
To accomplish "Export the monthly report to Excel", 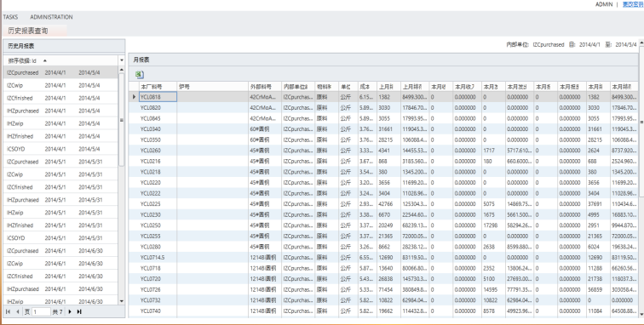I will (139, 74).
